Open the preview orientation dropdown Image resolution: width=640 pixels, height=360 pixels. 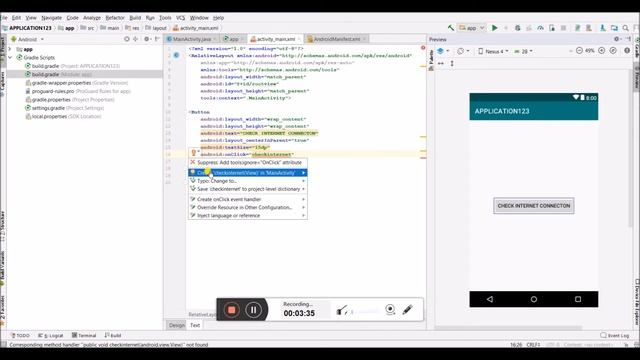pos(463,51)
